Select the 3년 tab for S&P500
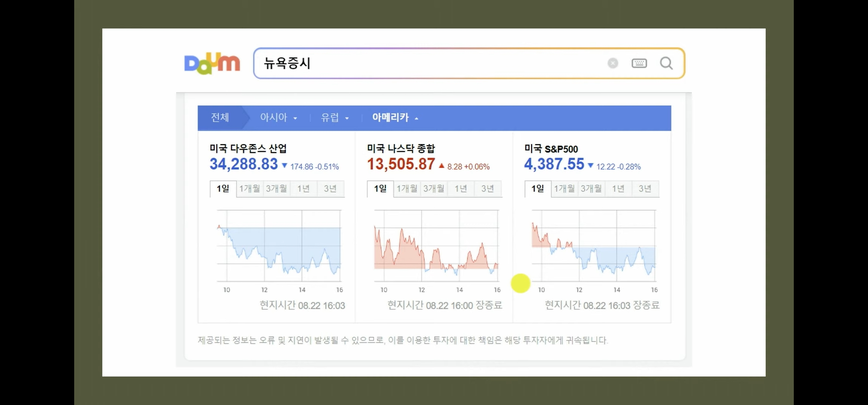The width and height of the screenshot is (868, 405). pos(645,189)
